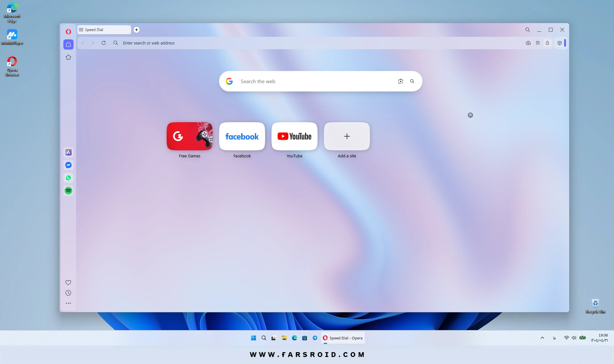Open the profile account dropdown
The image size is (614, 364).
(547, 43)
